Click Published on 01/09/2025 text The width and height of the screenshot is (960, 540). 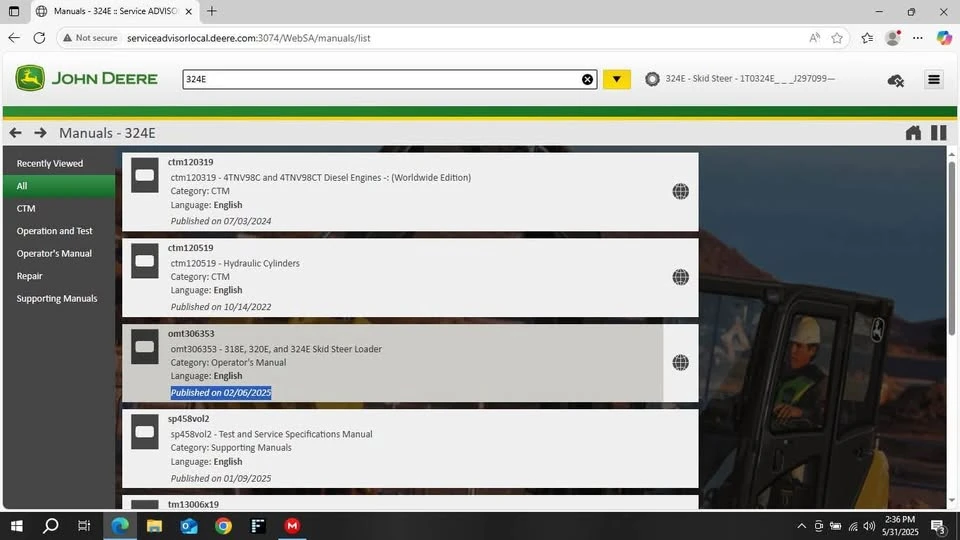pyautogui.click(x=220, y=478)
